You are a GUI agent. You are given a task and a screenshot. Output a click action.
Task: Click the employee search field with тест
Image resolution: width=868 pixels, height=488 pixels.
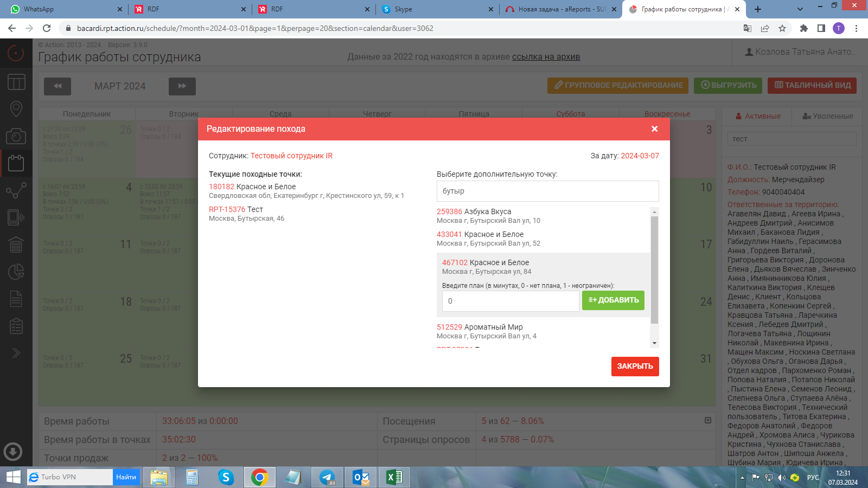pyautogui.click(x=792, y=139)
